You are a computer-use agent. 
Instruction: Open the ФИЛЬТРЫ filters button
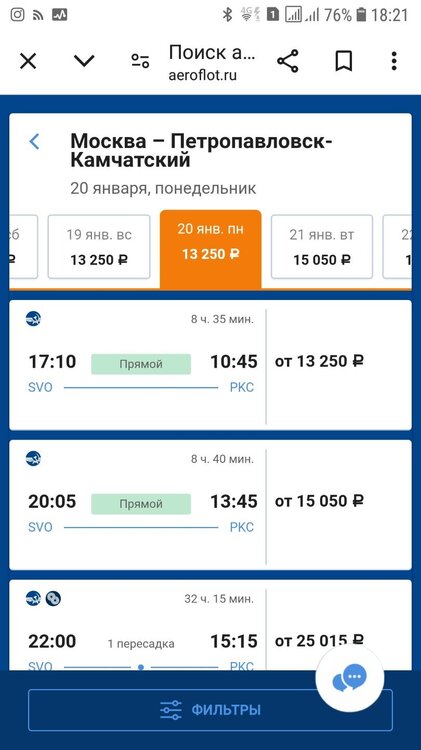210,710
